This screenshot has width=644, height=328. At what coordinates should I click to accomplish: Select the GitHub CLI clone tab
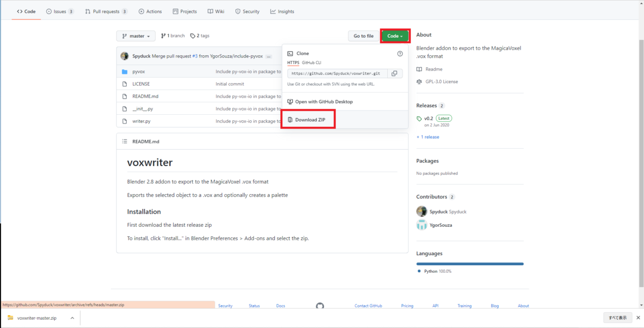(312, 62)
